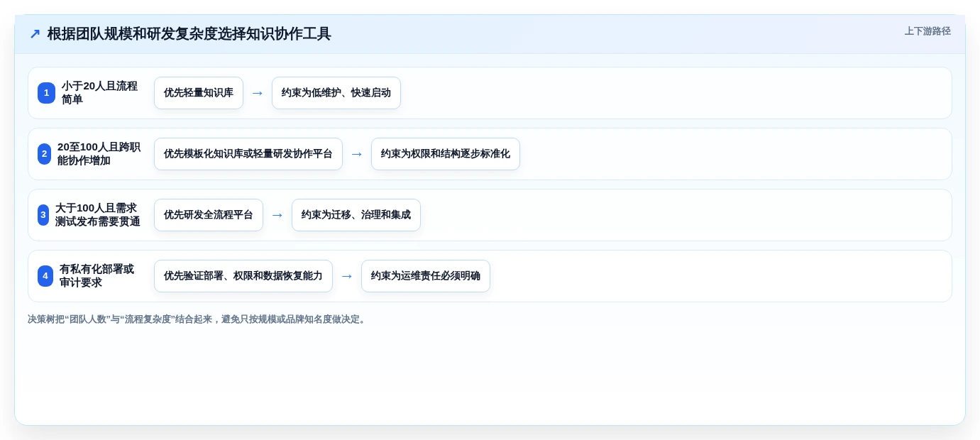The image size is (980, 440).
Task: Click the 有私有化部署或审计要求 condition
Action: point(97,276)
